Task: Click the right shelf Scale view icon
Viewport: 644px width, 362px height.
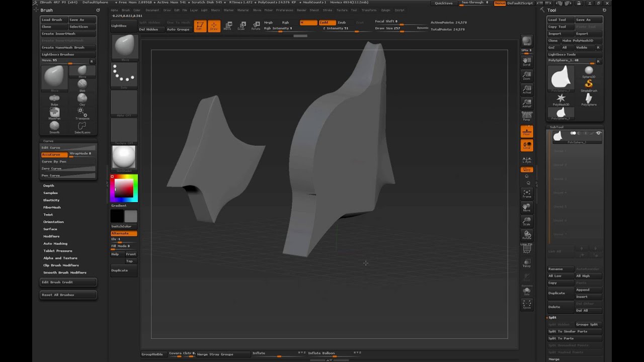Action: click(527, 221)
